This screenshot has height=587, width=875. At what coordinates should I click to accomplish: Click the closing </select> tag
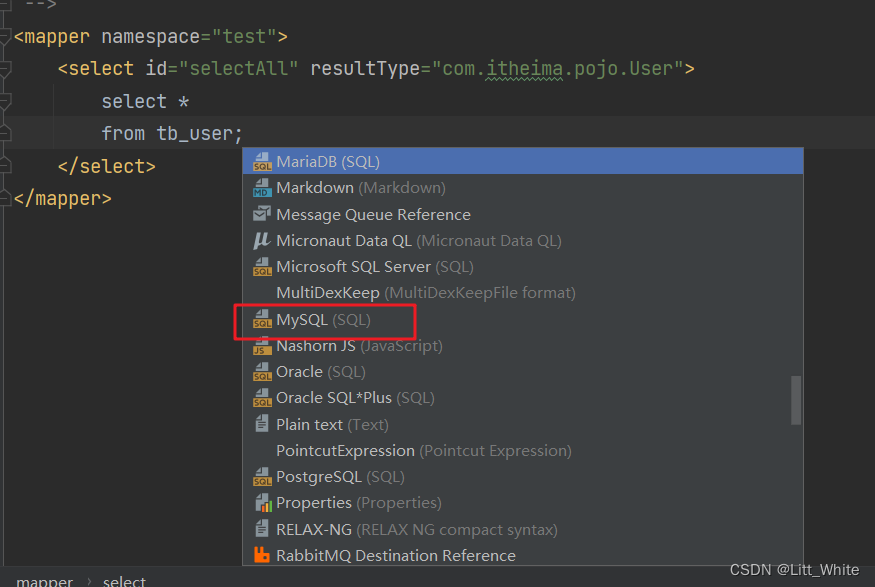pos(107,166)
